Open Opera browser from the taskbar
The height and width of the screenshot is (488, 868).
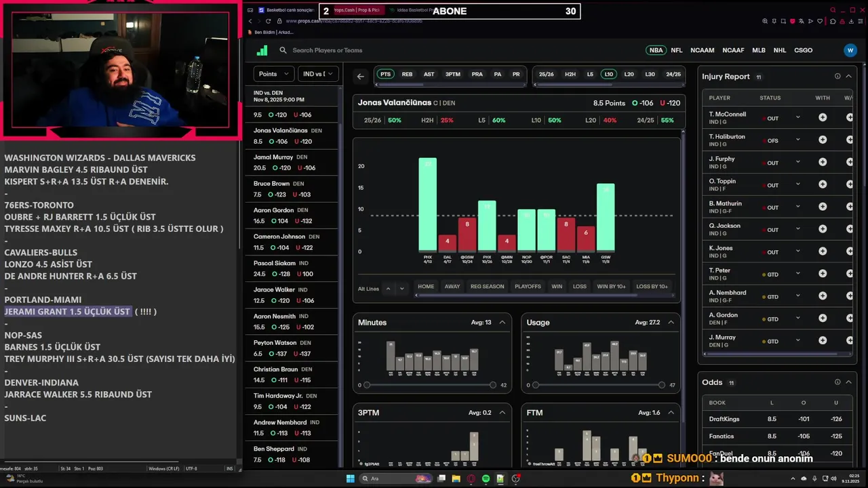pos(471,479)
